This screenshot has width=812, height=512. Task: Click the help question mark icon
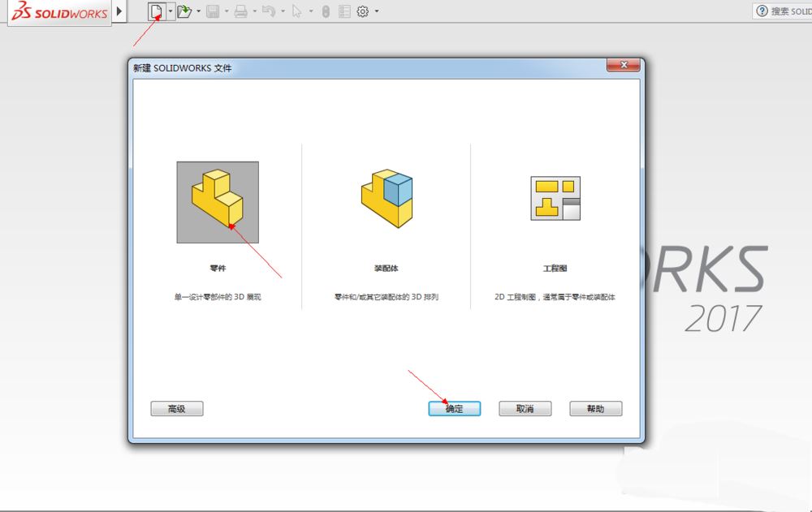(762, 11)
